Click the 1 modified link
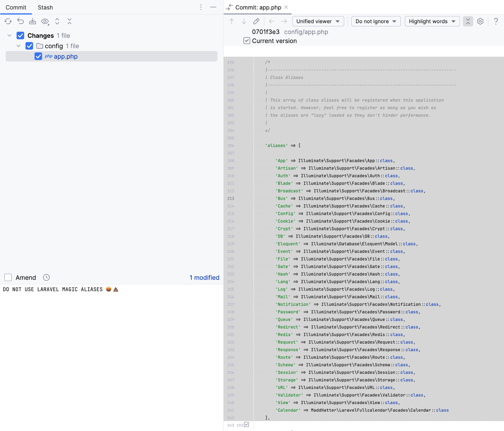 [x=204, y=277]
